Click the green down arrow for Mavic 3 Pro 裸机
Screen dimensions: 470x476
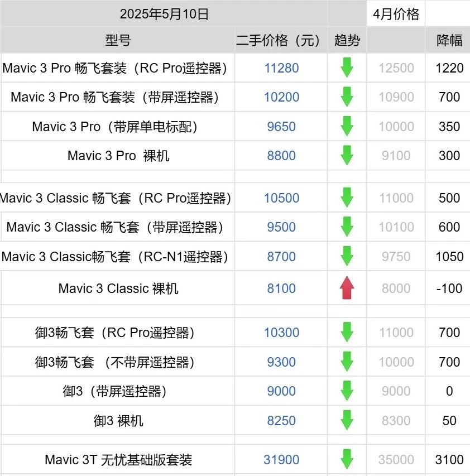[x=347, y=155]
